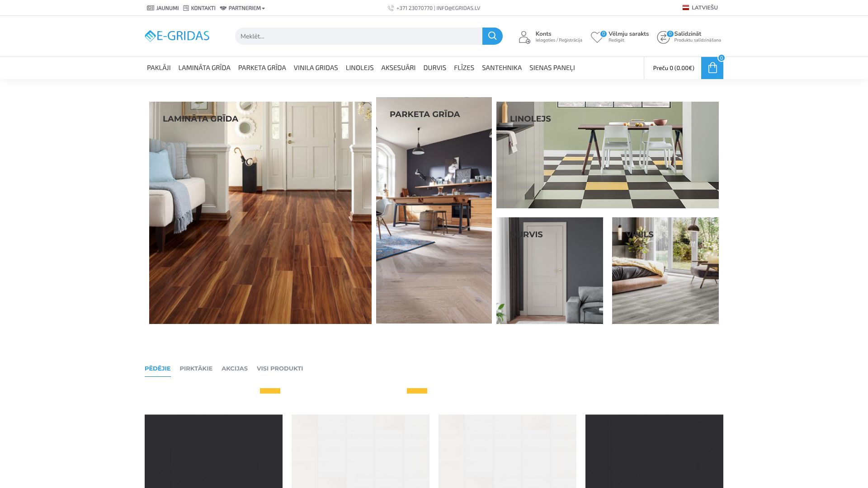Click the phone icon in top bar
The height and width of the screenshot is (488, 868).
pyautogui.click(x=391, y=8)
